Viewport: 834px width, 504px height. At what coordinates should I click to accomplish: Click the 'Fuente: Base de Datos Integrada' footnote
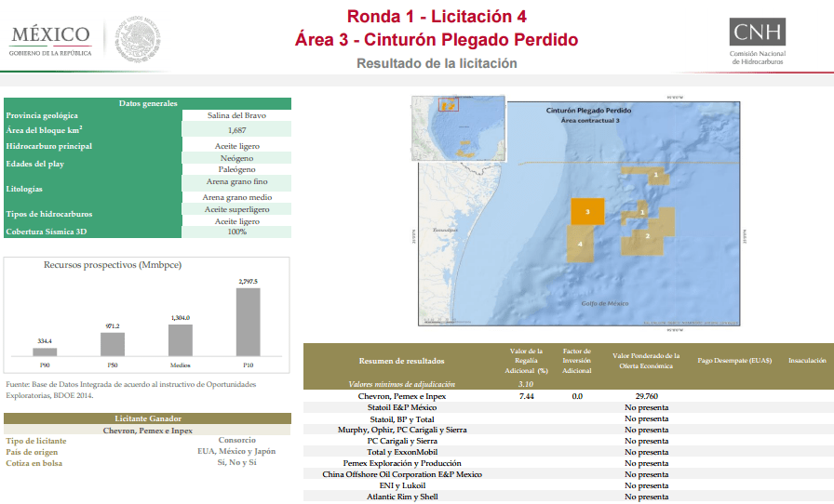(131, 390)
